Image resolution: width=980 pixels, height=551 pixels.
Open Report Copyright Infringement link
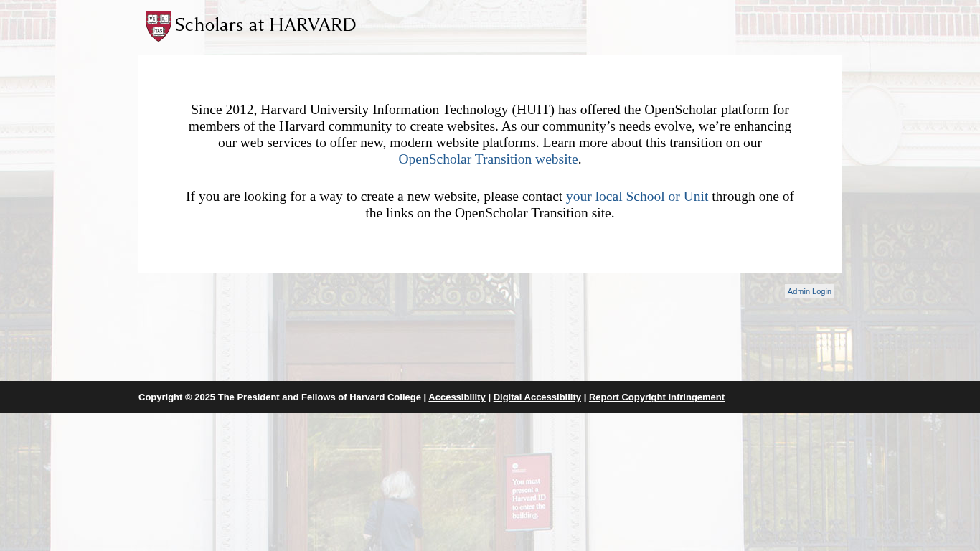pos(656,397)
